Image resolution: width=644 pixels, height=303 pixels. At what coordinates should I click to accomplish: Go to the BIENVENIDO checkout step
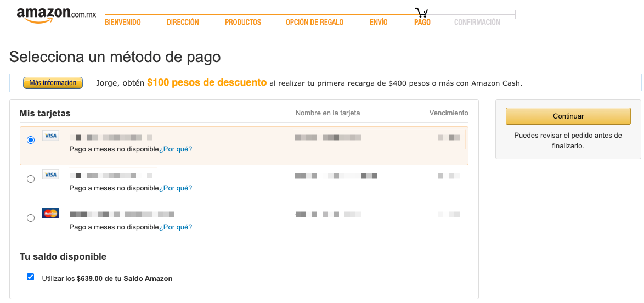123,22
